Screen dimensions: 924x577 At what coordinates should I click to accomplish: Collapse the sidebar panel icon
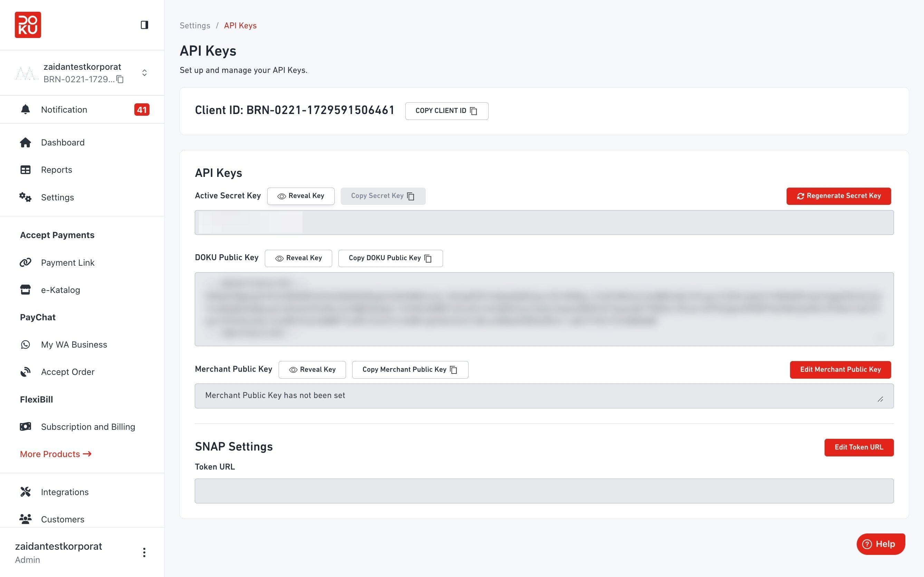point(144,25)
